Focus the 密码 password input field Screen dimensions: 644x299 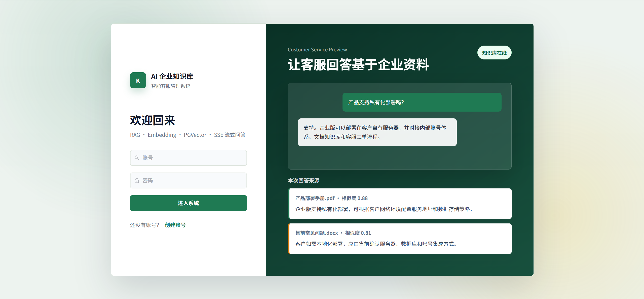pos(188,180)
